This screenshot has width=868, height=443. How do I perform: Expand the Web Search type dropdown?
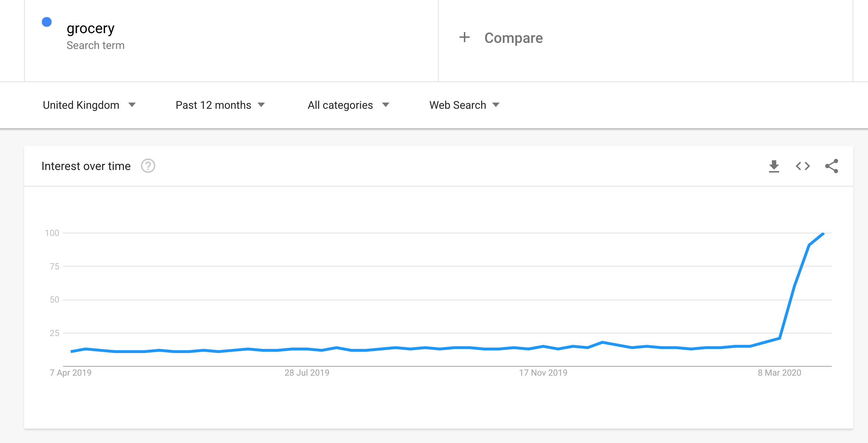click(465, 105)
